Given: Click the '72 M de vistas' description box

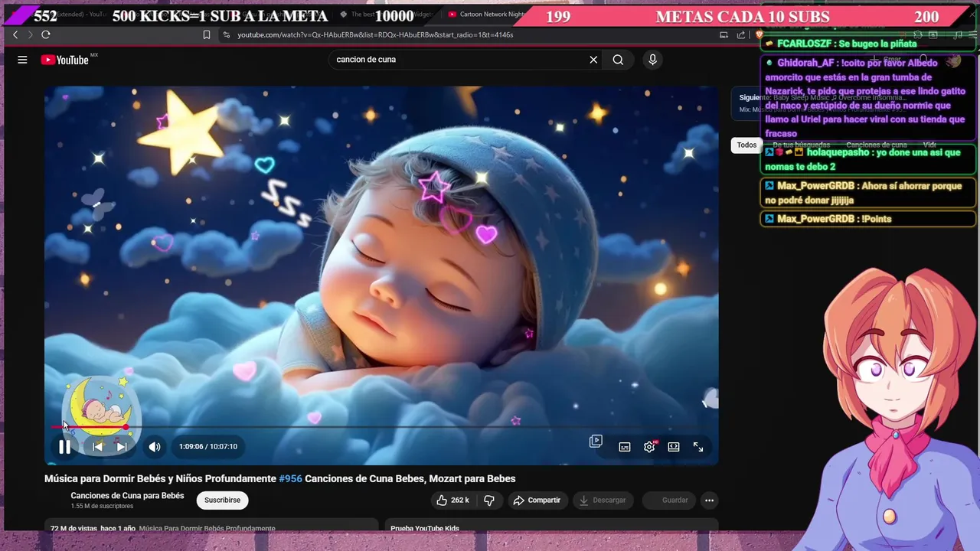Looking at the screenshot, I should 211,525.
